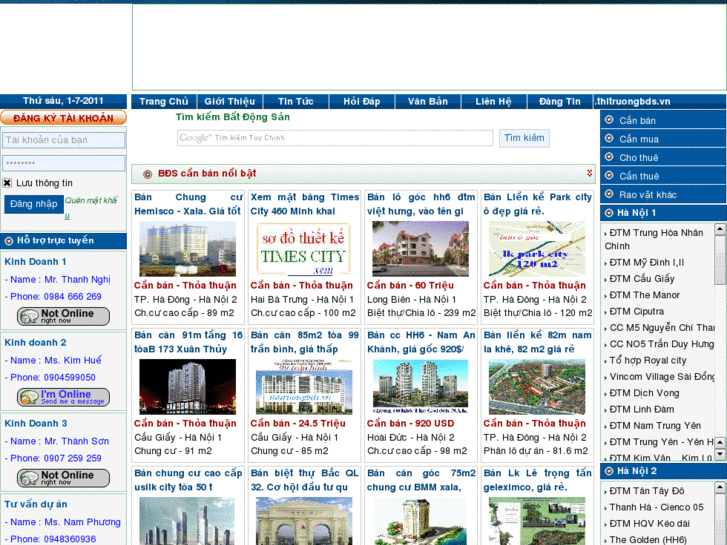Open the Văn Bản menu tab

[427, 102]
